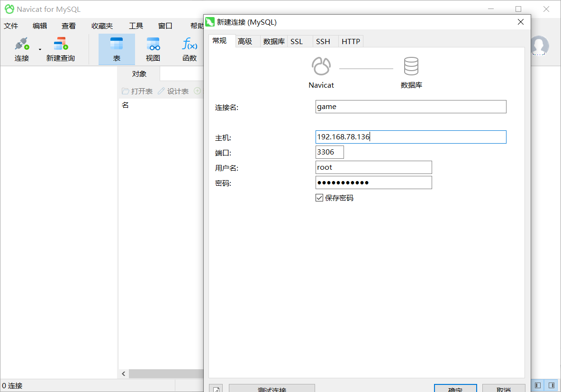The image size is (561, 392).
Task: Open the 文件 menu
Action: pyautogui.click(x=11, y=26)
